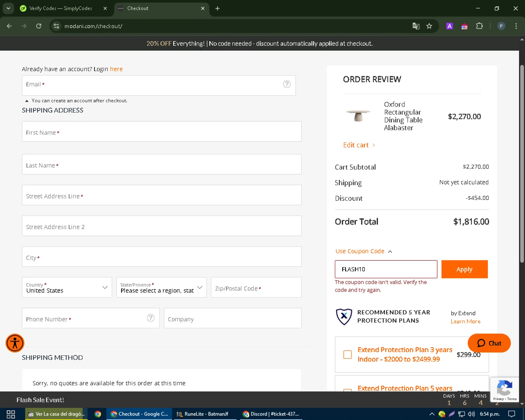Click Learn More about Extend
This screenshot has height=420, width=525.
pyautogui.click(x=465, y=321)
